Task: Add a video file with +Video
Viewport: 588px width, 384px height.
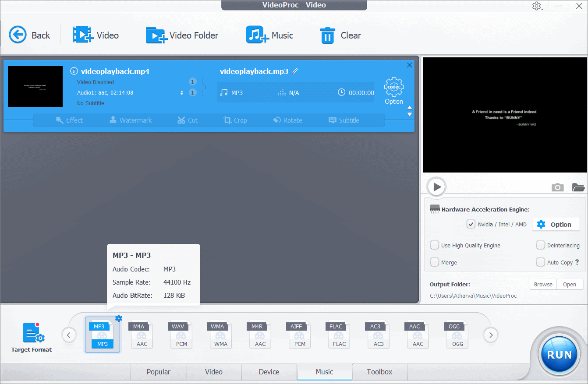Action: point(96,35)
